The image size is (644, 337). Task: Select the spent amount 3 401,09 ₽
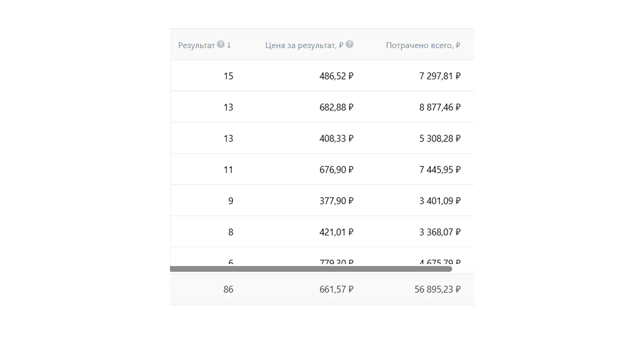[x=440, y=201]
